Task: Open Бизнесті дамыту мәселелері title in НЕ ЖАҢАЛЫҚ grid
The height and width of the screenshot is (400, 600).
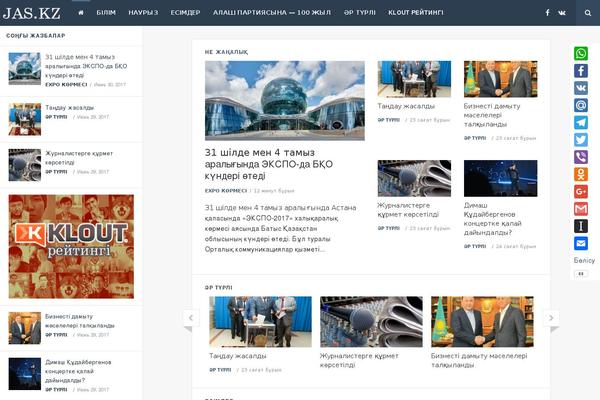Action: pyautogui.click(x=492, y=115)
